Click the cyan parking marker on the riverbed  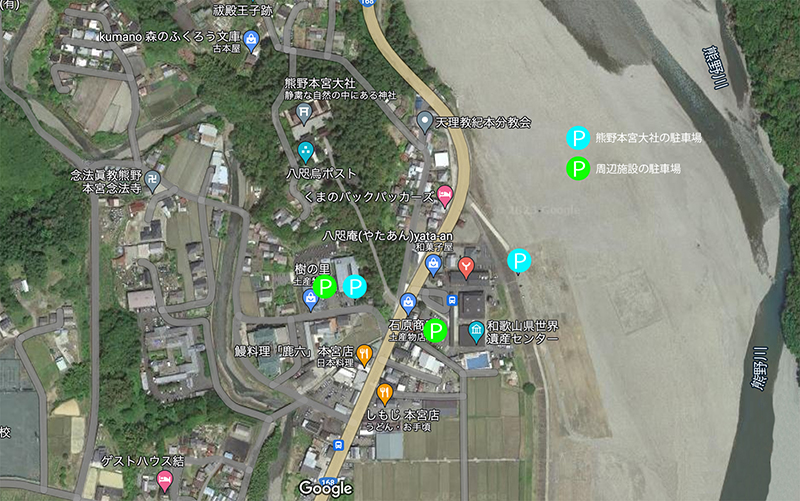click(519, 261)
